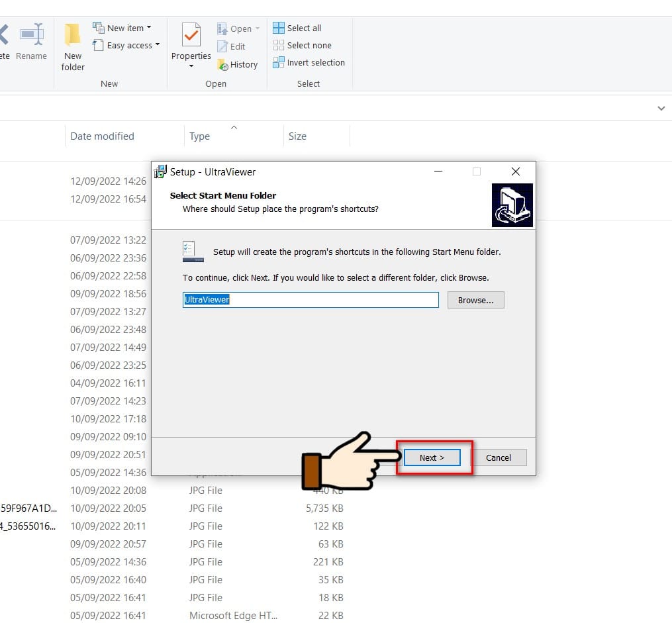Image resolution: width=672 pixels, height=623 pixels.
Task: Expand the Properties dropdown arrow
Action: point(191,66)
